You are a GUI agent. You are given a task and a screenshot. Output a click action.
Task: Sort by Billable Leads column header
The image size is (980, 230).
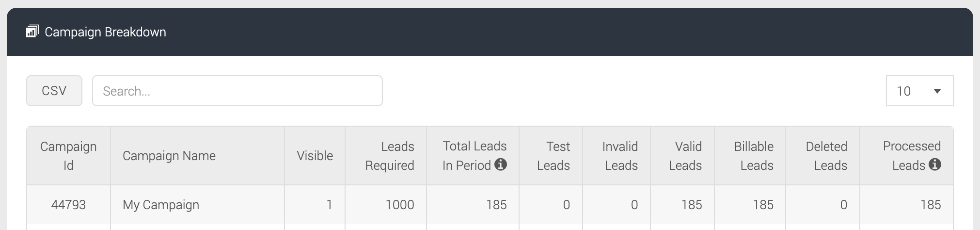(x=750, y=156)
